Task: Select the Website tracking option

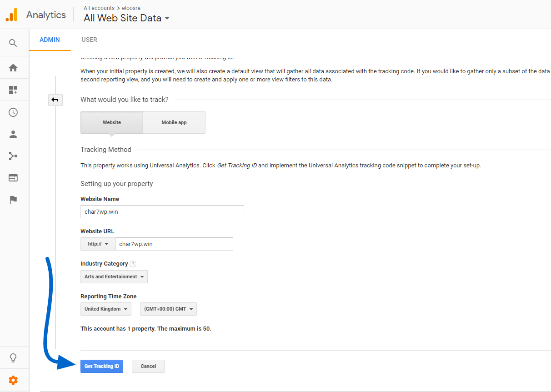Action: tap(111, 122)
